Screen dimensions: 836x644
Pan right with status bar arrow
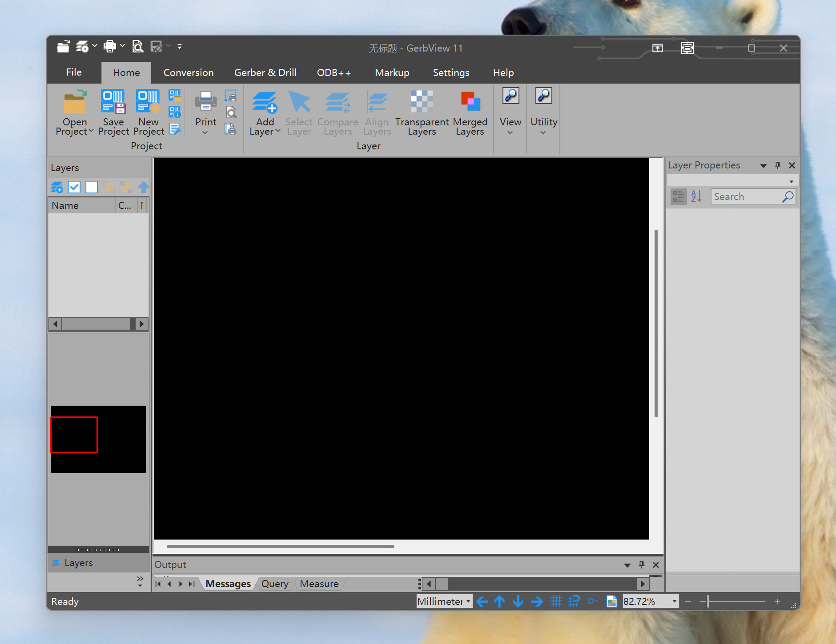pyautogui.click(x=537, y=601)
